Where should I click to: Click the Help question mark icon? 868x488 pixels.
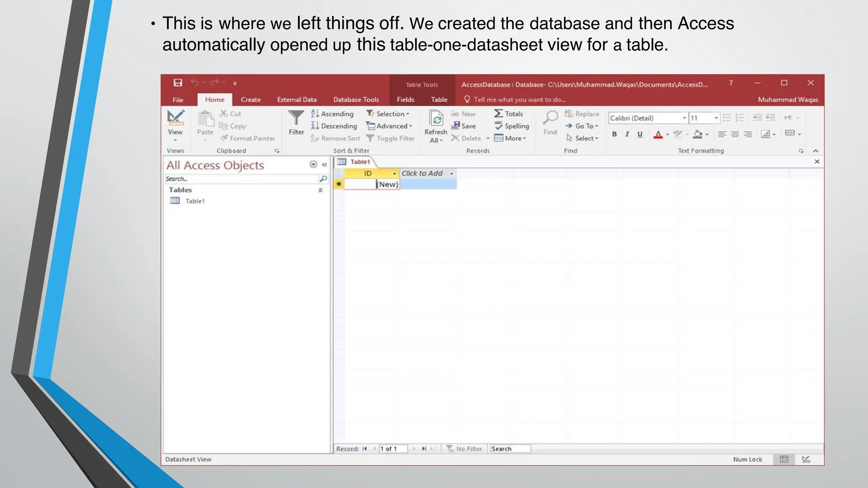click(x=731, y=83)
